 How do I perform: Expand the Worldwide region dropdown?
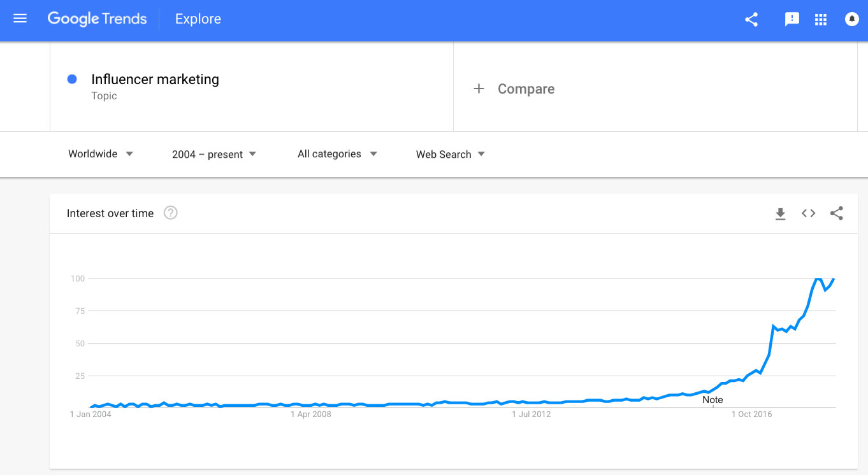(101, 154)
